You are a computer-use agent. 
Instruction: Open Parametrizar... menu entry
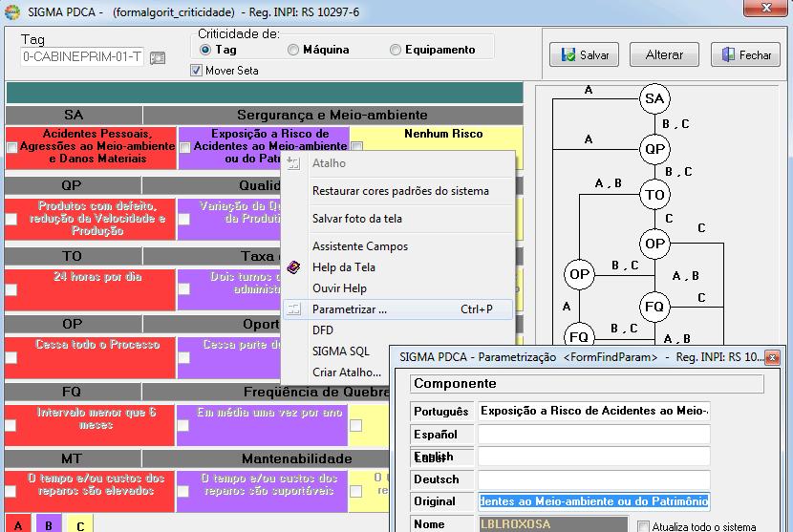click(x=397, y=309)
